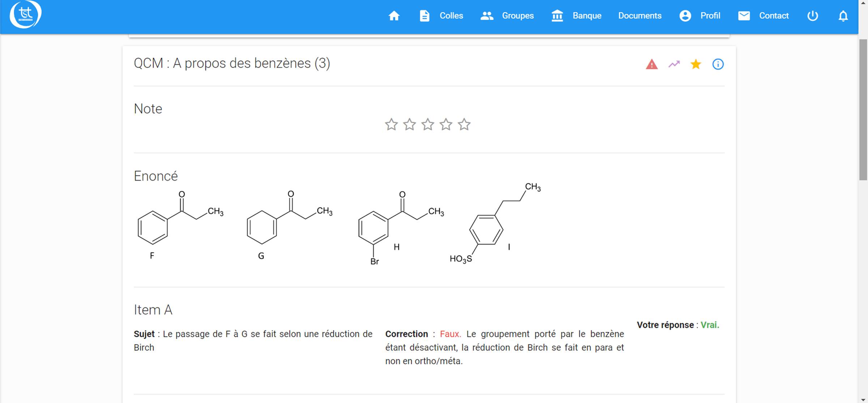Click the TST logo
The image size is (868, 403).
click(x=25, y=14)
